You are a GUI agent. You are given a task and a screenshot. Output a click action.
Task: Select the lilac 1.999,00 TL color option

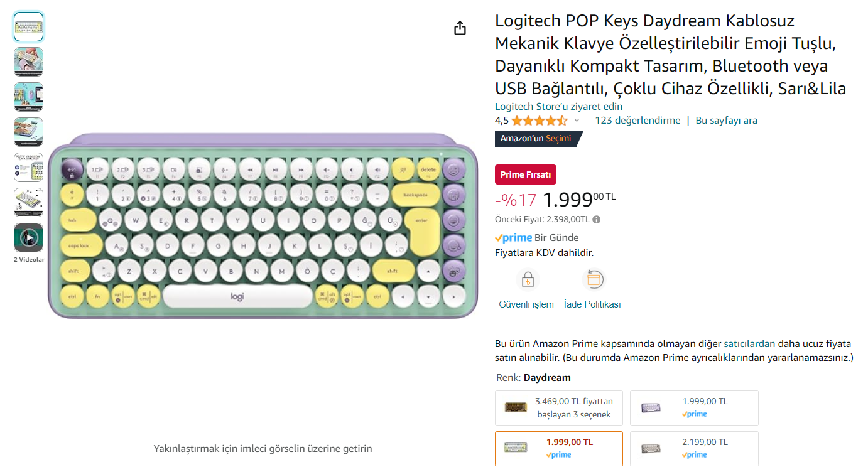(694, 408)
